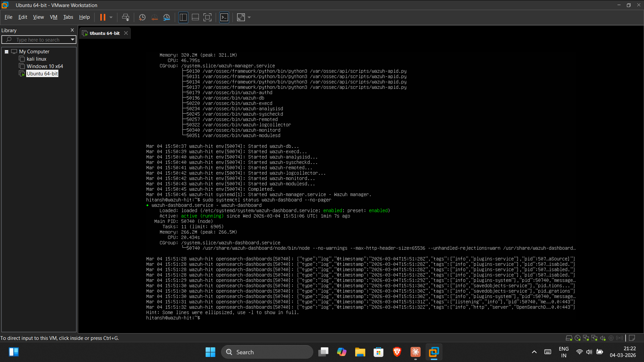Open File Explorer from the taskbar
Viewport: 644px width, 362px height.
pyautogui.click(x=360, y=352)
